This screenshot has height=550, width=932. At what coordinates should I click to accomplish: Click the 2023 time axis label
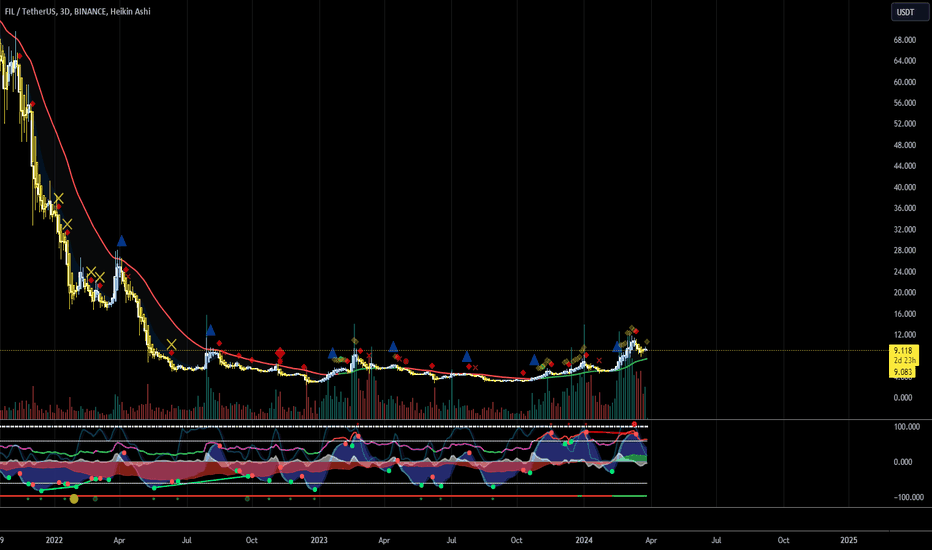coord(319,540)
